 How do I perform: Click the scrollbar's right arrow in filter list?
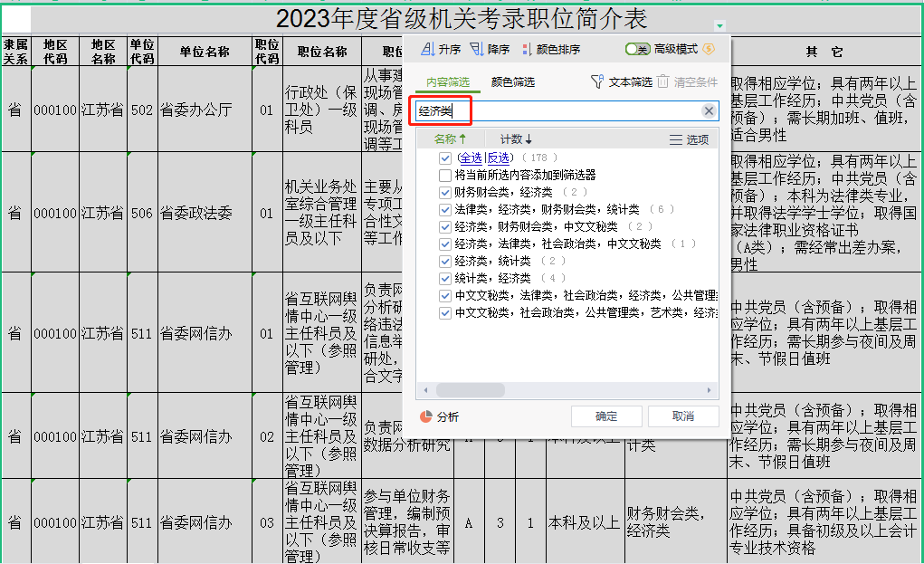pyautogui.click(x=709, y=390)
